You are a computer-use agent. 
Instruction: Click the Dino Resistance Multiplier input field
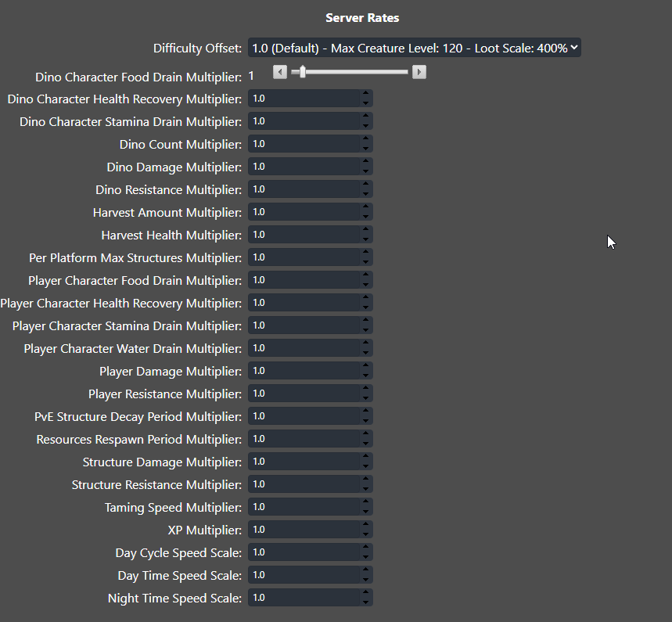(304, 189)
